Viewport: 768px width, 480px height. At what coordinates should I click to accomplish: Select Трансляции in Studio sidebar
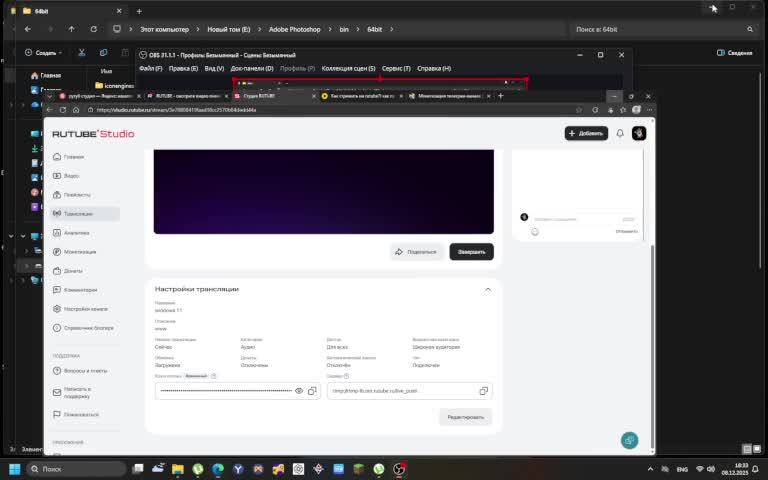click(x=85, y=214)
